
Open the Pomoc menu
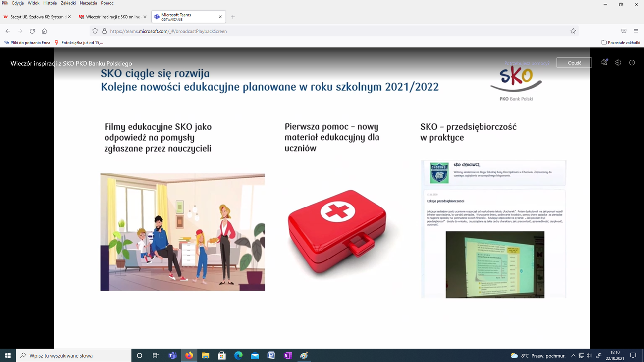coord(107,3)
